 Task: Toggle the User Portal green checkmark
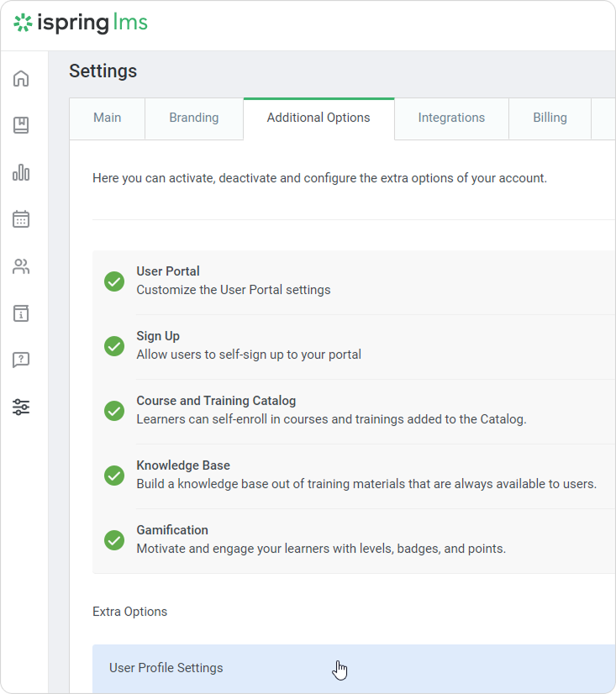(x=114, y=281)
